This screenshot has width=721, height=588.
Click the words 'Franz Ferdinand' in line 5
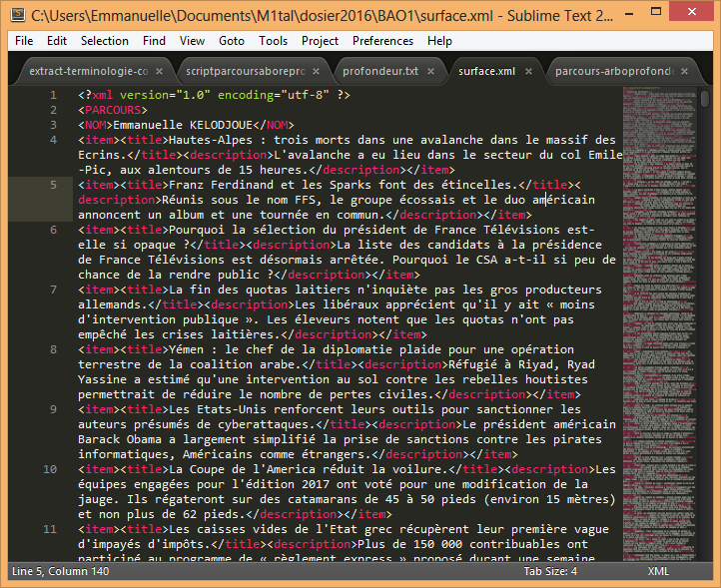pos(221,185)
